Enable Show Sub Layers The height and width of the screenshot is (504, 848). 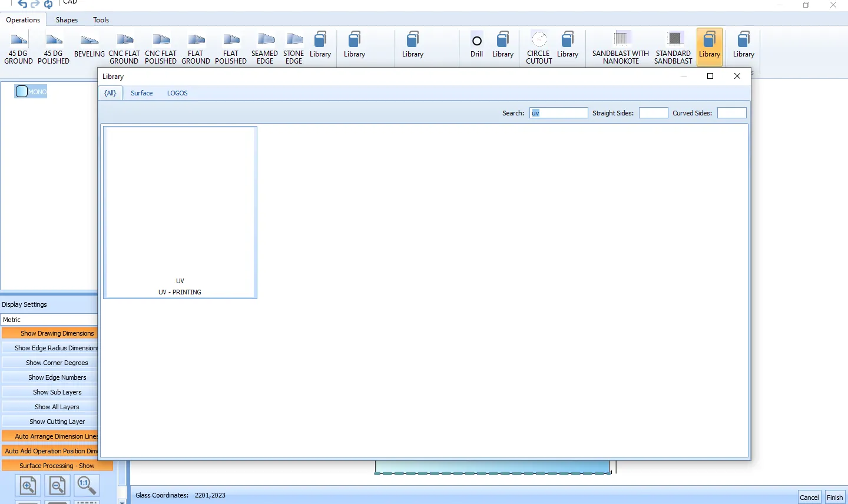point(49,392)
